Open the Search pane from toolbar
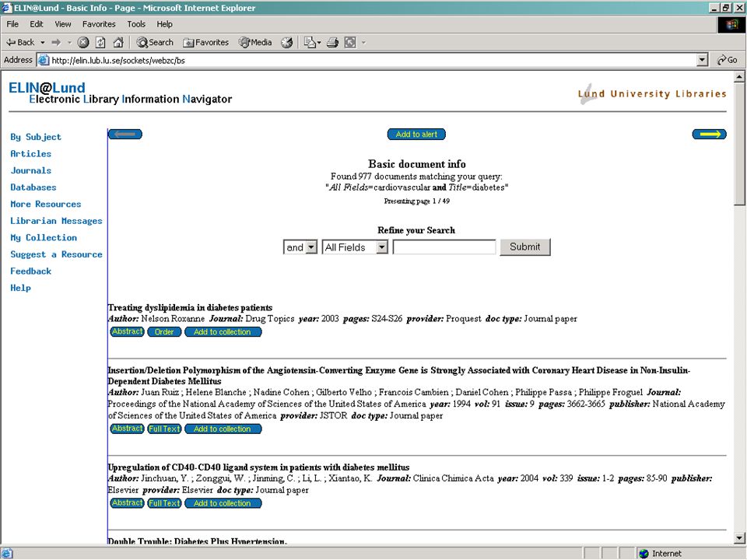 tap(155, 42)
